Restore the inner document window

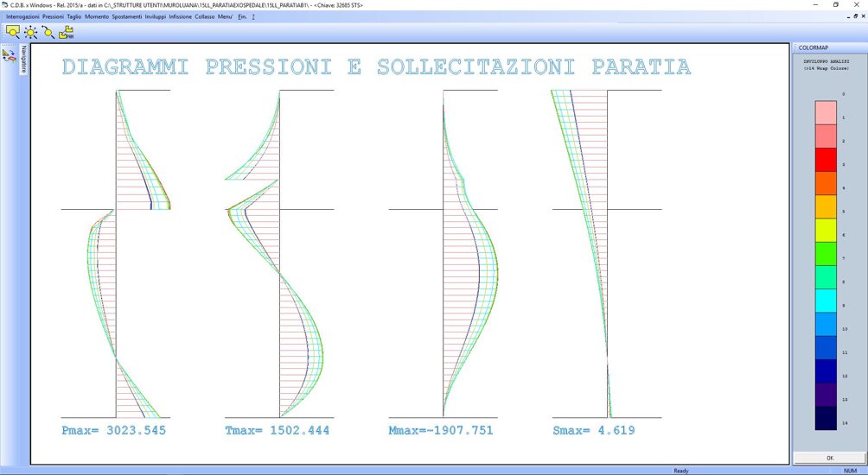(x=853, y=16)
